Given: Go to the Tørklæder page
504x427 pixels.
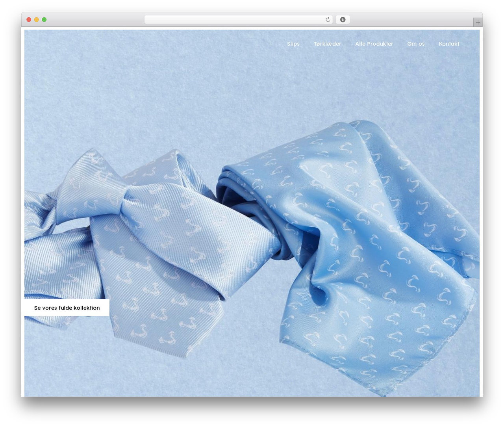Looking at the screenshot, I should point(327,44).
